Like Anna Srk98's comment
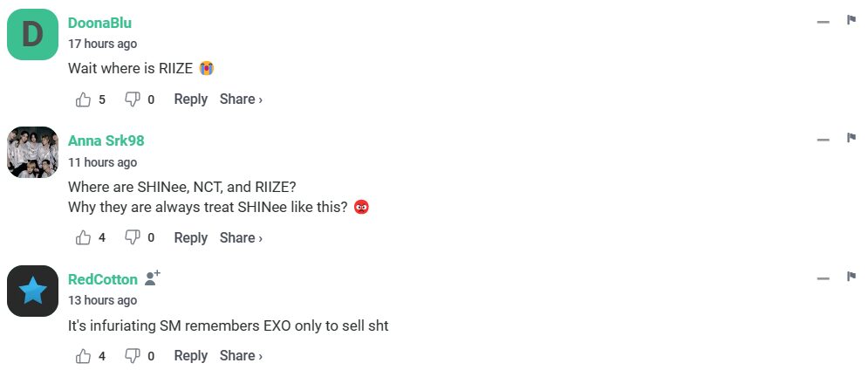The width and height of the screenshot is (868, 370). [83, 238]
